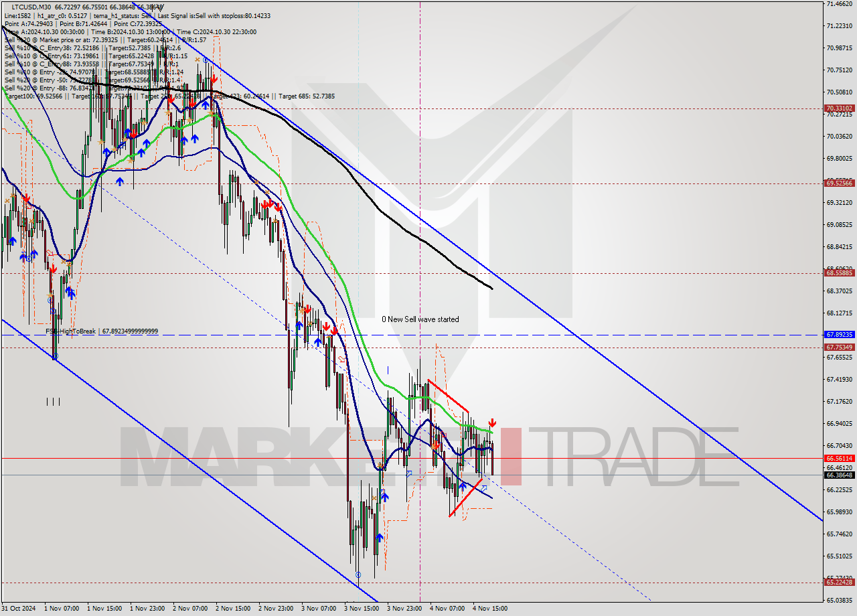Click the 70.98715 price axis value
Viewport: 857px width, 616px height.
click(840, 48)
